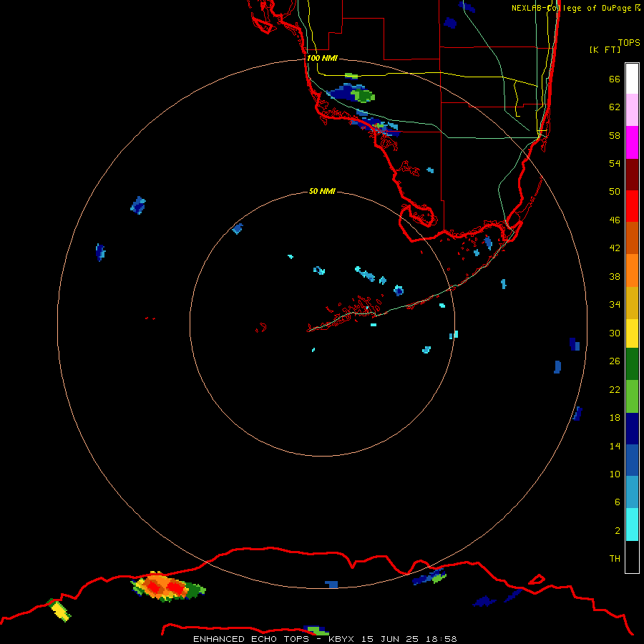Click the light blue legend swatch near 6
This screenshot has width=644, height=644.
(632, 492)
